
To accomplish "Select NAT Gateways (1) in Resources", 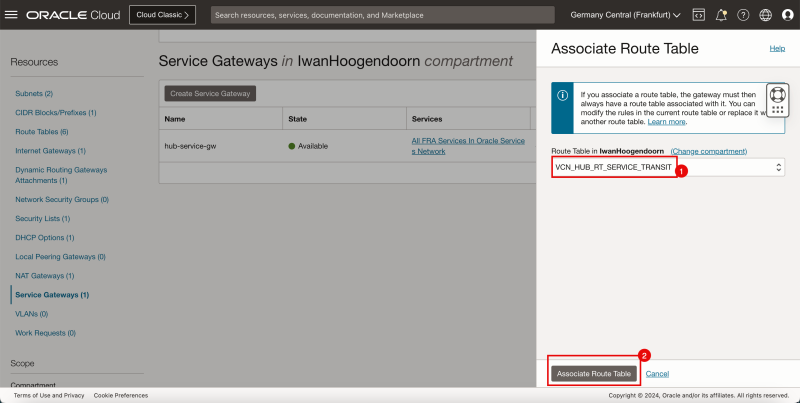I will tap(44, 275).
